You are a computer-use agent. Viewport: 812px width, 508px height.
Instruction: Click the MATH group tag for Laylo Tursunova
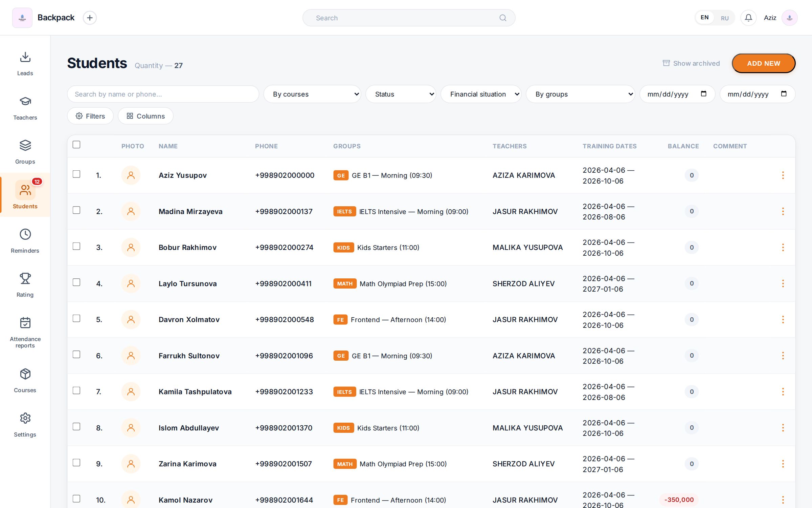tap(345, 283)
